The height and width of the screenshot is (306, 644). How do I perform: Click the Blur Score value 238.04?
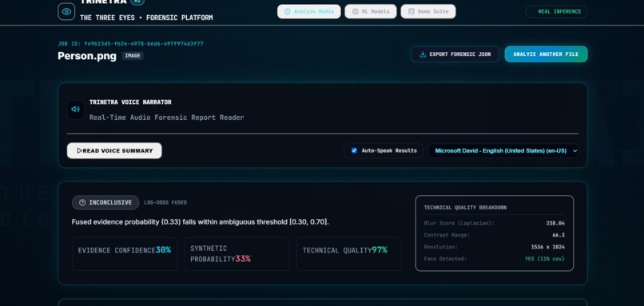pyautogui.click(x=555, y=224)
